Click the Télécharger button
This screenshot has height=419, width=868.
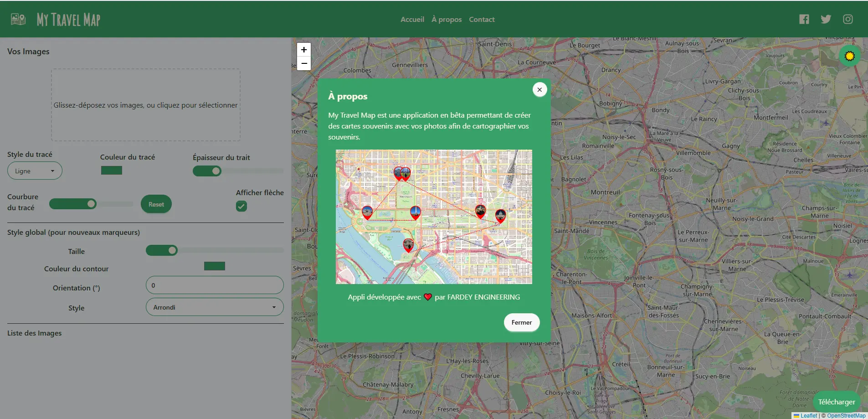click(836, 402)
